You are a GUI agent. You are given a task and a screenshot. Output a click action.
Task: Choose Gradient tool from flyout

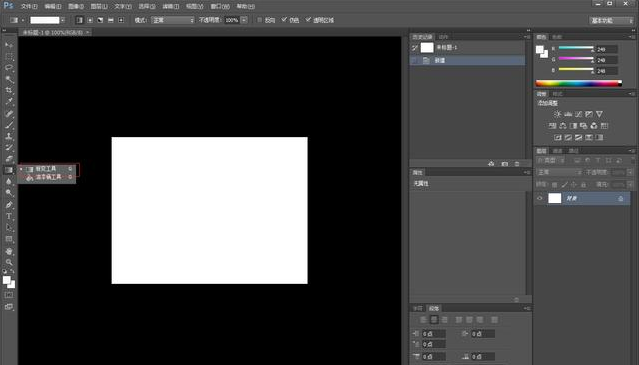47,169
